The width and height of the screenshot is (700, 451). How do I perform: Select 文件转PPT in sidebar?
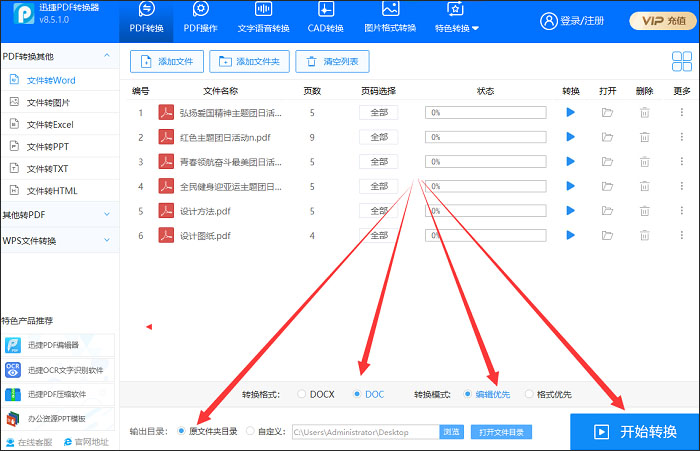[60, 146]
